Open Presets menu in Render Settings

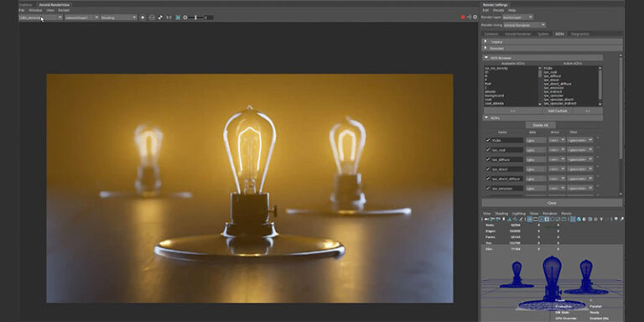click(x=499, y=10)
